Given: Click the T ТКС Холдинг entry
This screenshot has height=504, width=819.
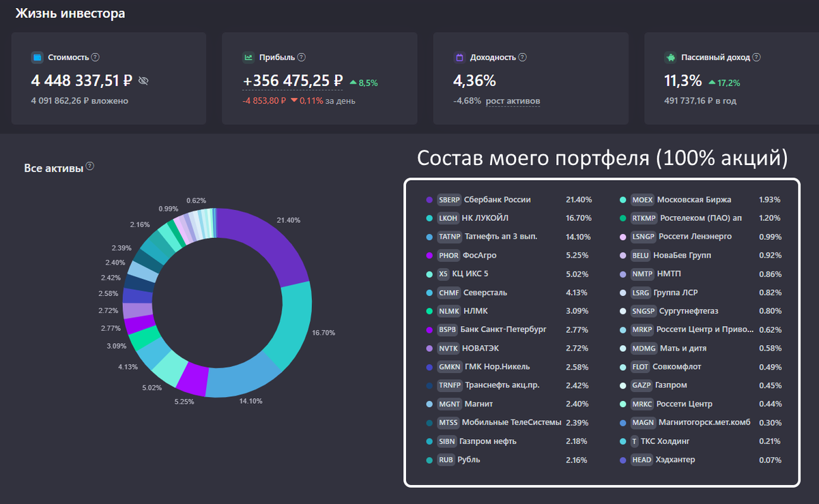Looking at the screenshot, I should (701, 441).
